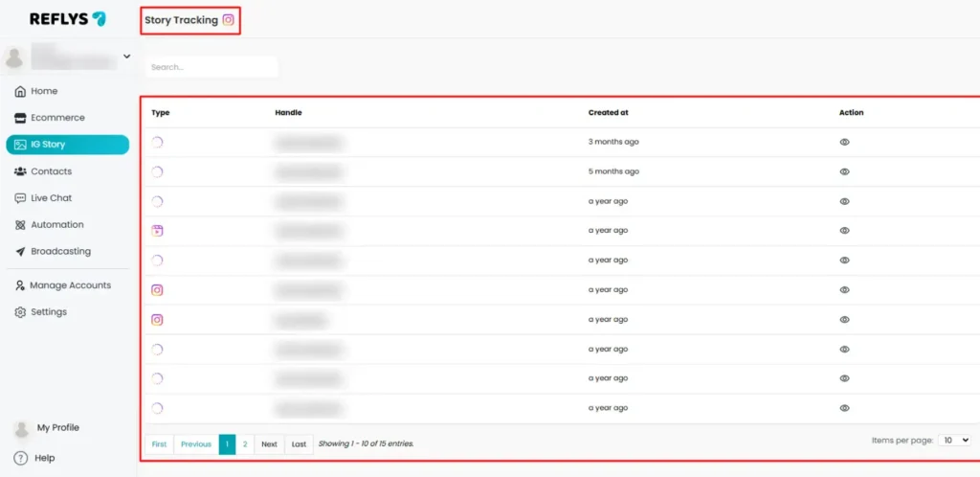View the entry created 3 months ago
980x477 pixels.
click(844, 142)
